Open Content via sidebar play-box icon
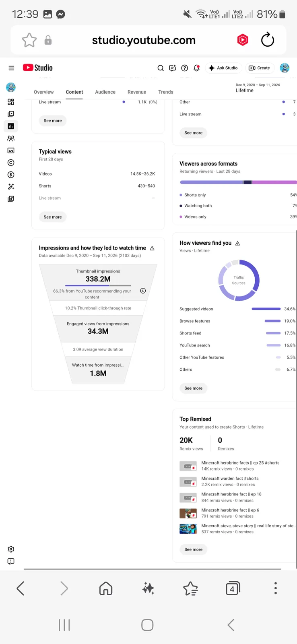This screenshot has width=297, height=644. point(11,114)
